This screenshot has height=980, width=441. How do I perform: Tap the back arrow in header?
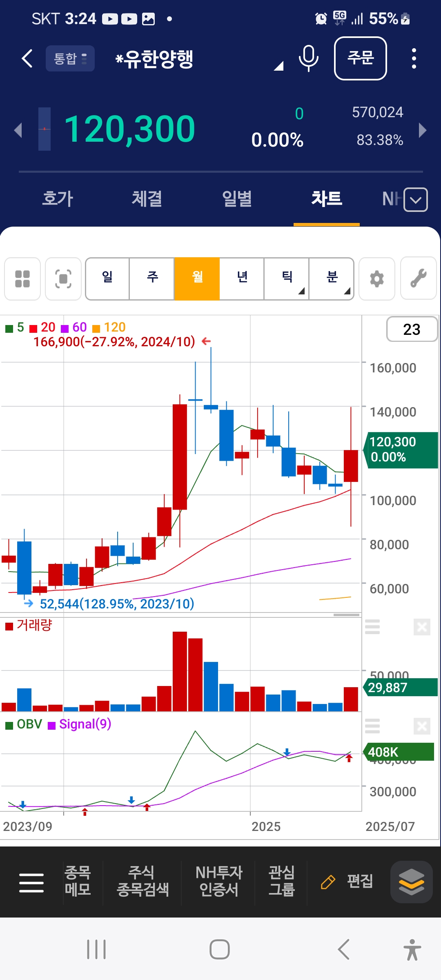point(27,59)
